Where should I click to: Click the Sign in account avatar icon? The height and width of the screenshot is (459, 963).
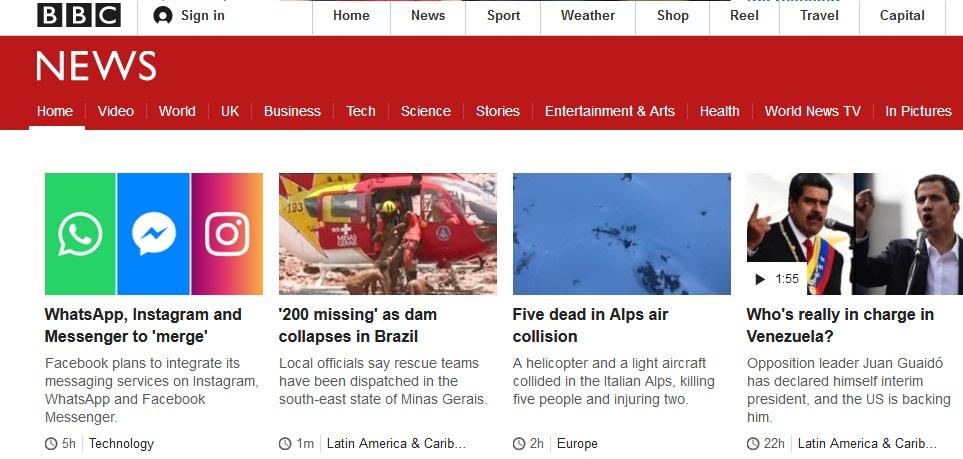(x=163, y=15)
